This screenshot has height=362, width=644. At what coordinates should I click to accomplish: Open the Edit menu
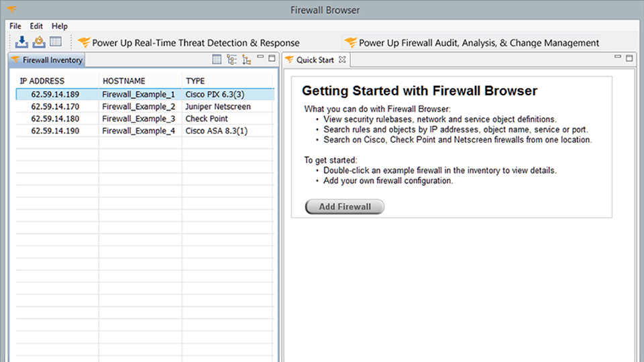[36, 26]
